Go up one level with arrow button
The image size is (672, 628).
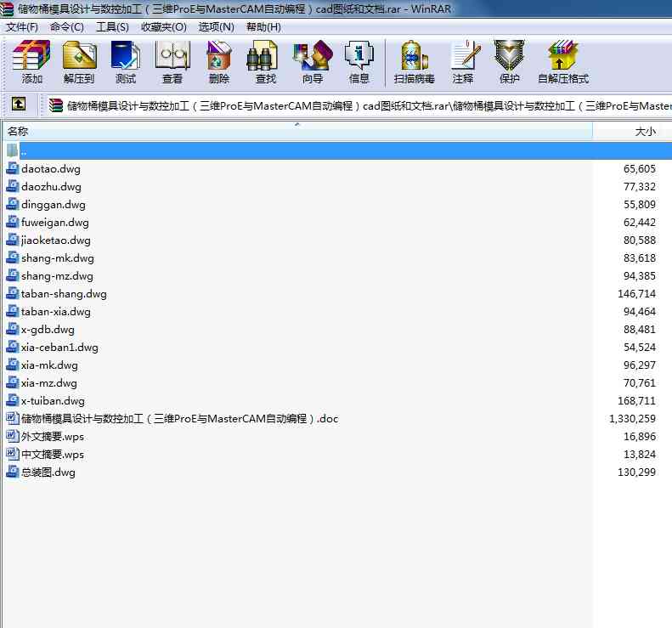click(x=19, y=105)
